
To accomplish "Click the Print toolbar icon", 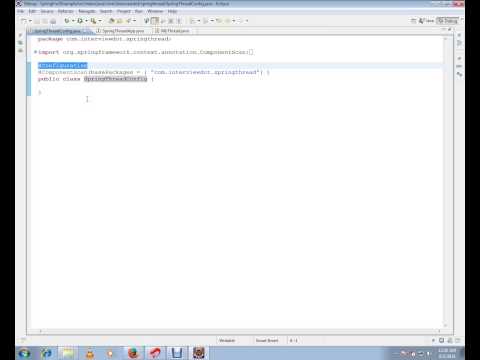I will click(x=53, y=21).
